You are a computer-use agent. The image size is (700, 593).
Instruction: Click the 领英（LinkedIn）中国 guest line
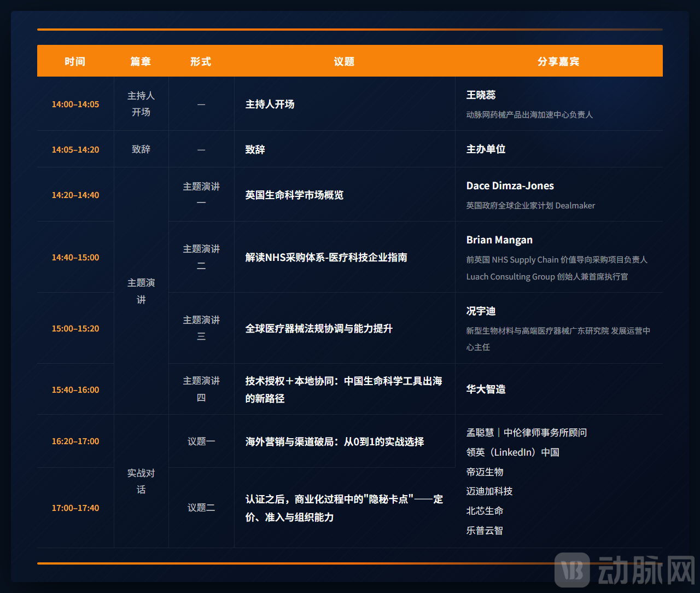point(512,452)
